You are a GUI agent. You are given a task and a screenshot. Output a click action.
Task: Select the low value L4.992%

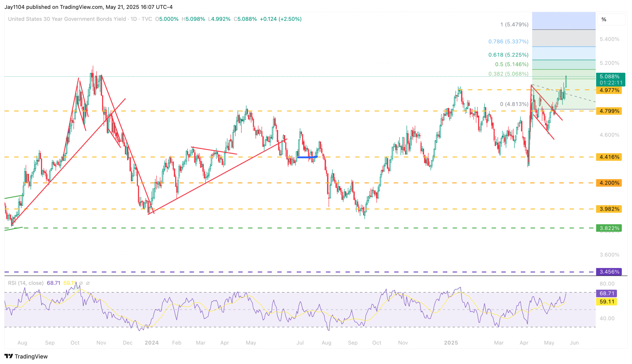click(x=219, y=19)
